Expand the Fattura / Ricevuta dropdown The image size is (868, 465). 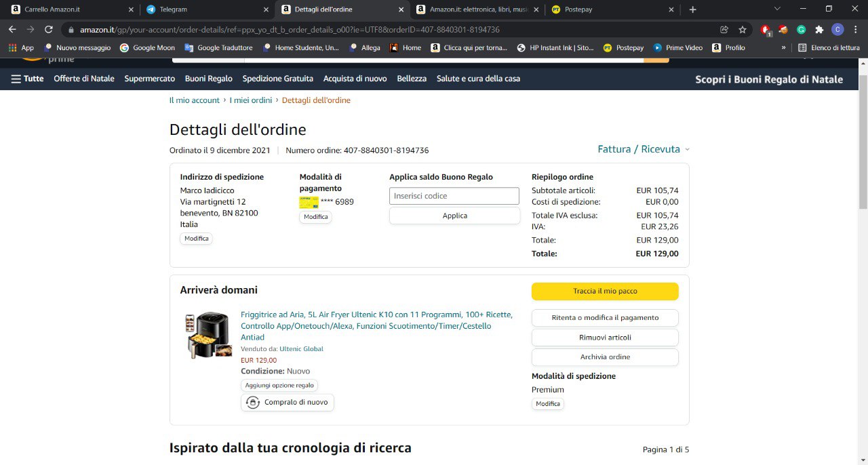pyautogui.click(x=643, y=149)
